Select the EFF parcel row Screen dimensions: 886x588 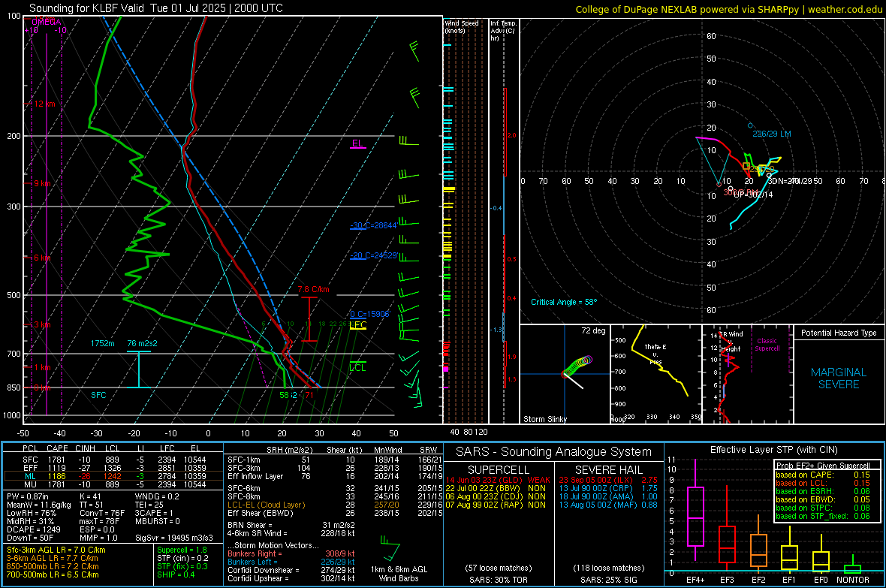(x=113, y=468)
